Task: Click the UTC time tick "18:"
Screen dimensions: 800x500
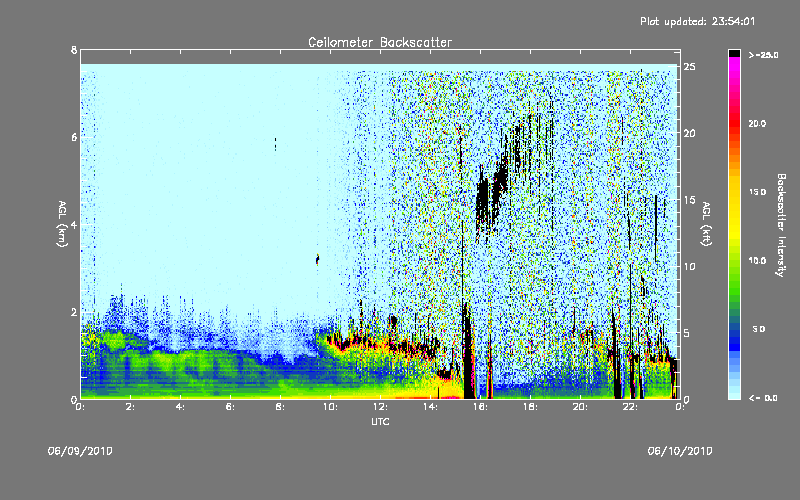Action: (x=530, y=407)
